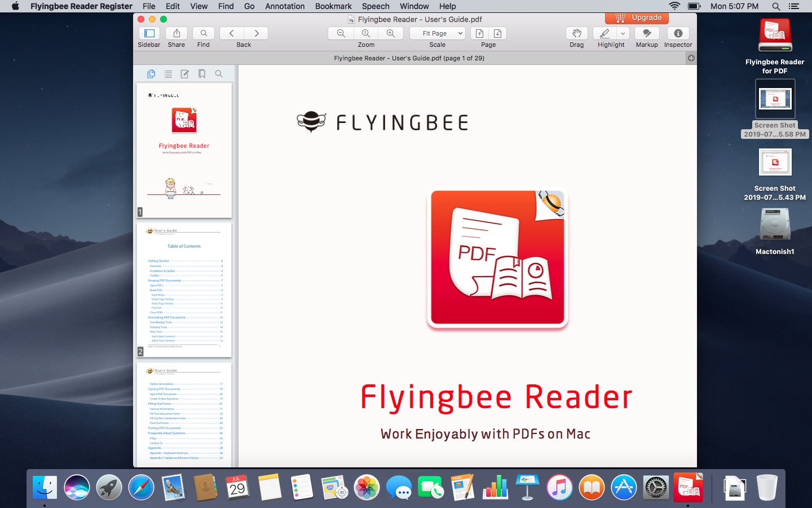Image resolution: width=812 pixels, height=508 pixels.
Task: Open System Preferences gear in Dock
Action: click(x=656, y=488)
